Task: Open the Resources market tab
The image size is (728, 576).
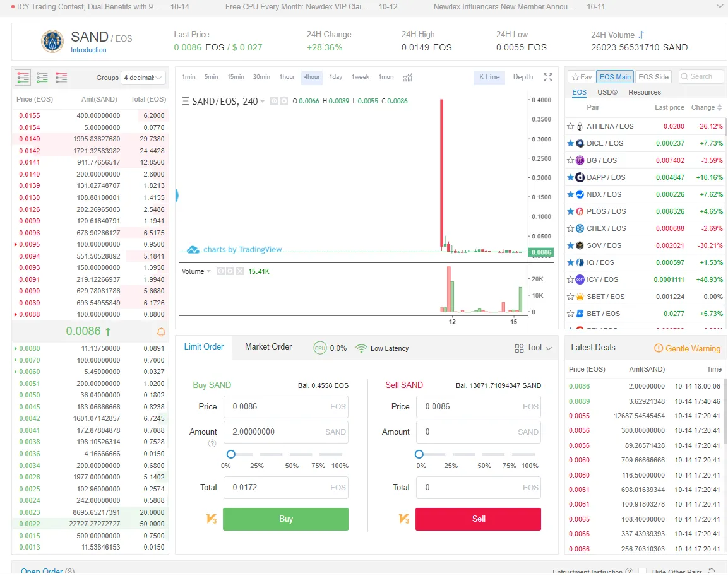Action: point(645,92)
